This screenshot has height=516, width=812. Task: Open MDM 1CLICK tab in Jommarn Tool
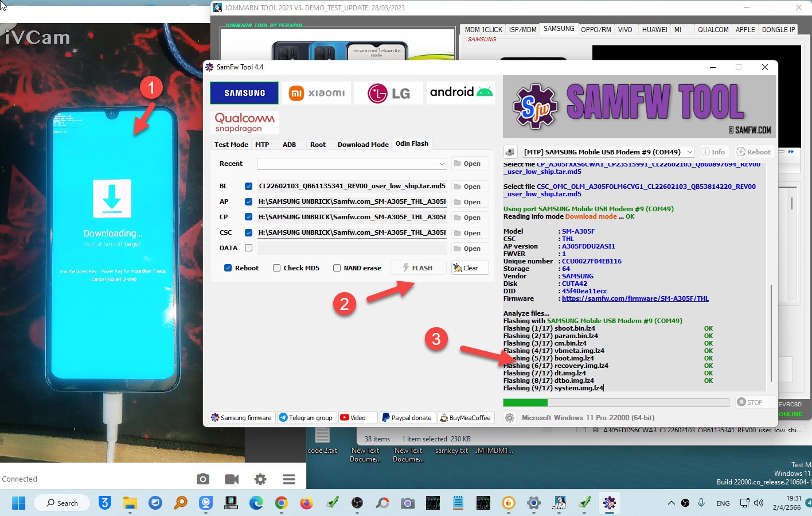[x=483, y=30]
